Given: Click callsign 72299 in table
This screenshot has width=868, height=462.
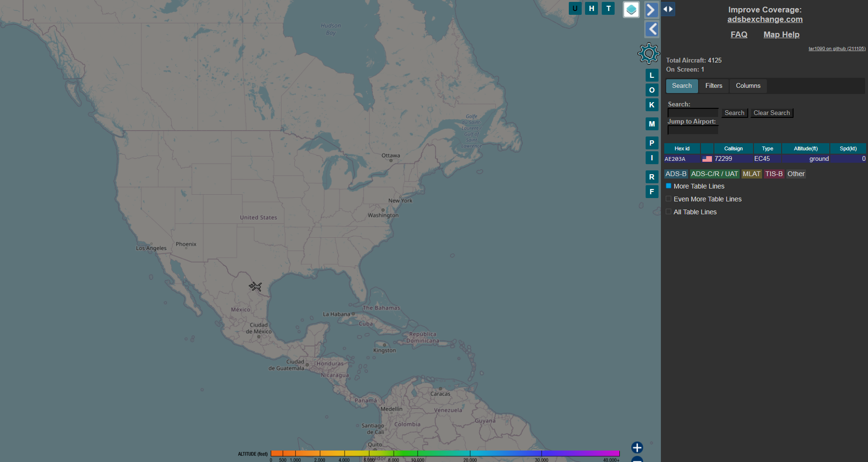Looking at the screenshot, I should [x=723, y=159].
